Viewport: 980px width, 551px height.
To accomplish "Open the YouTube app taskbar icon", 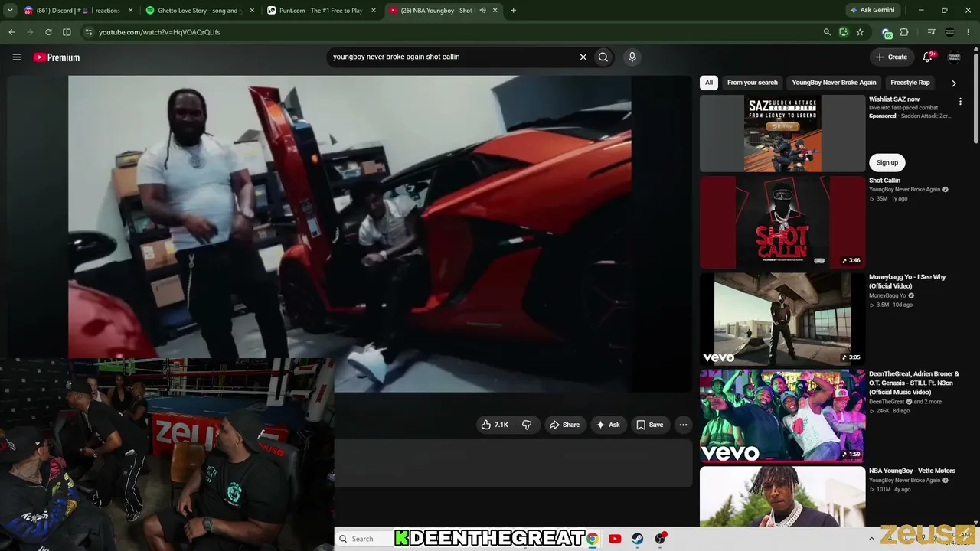I will [615, 539].
